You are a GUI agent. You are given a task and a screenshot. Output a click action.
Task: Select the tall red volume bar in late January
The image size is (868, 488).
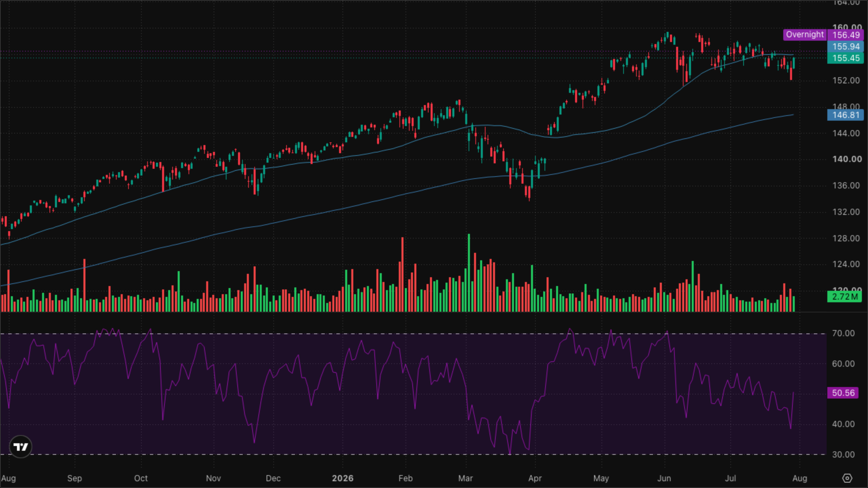tap(402, 274)
